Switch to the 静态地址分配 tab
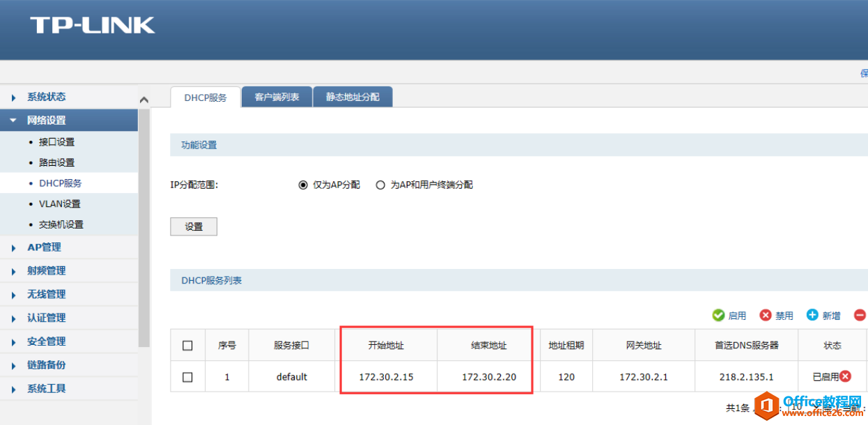868x425 pixels. [x=353, y=97]
